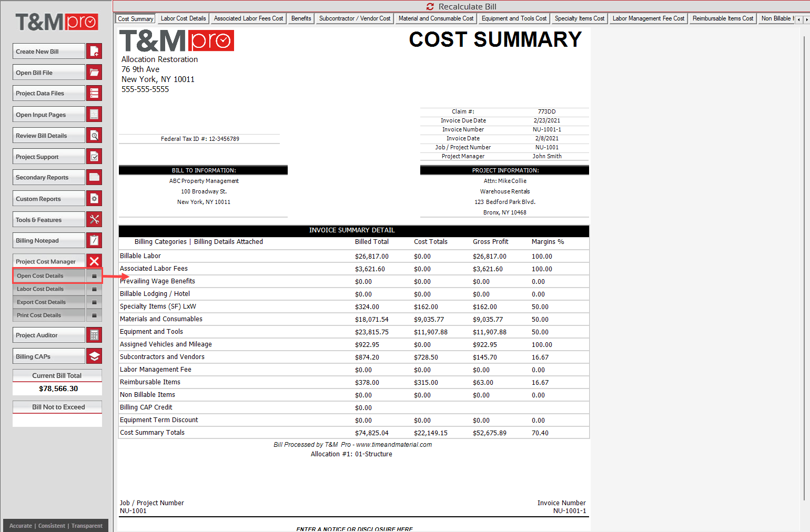810x532 pixels.
Task: Collapse the Project Cost Manager section
Action: pos(48,261)
